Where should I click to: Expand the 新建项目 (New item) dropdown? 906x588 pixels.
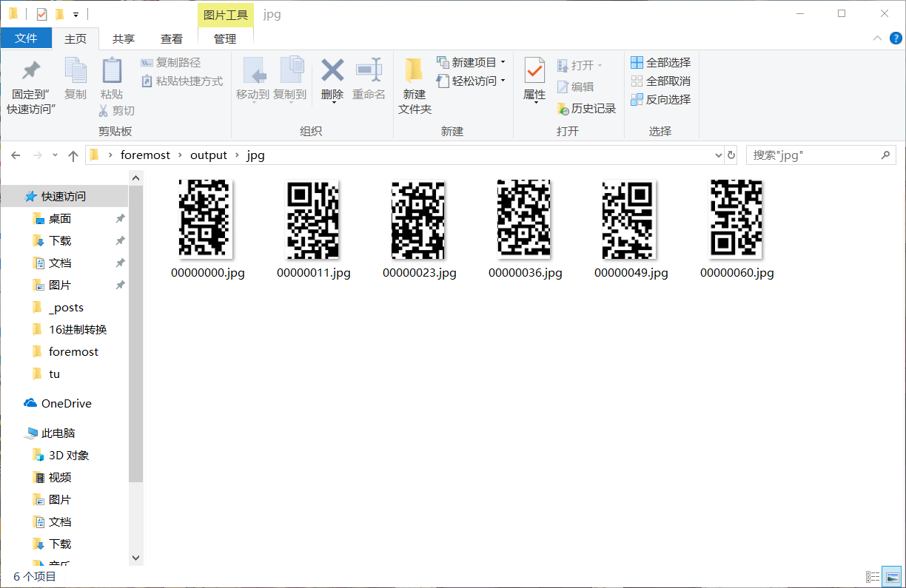471,62
